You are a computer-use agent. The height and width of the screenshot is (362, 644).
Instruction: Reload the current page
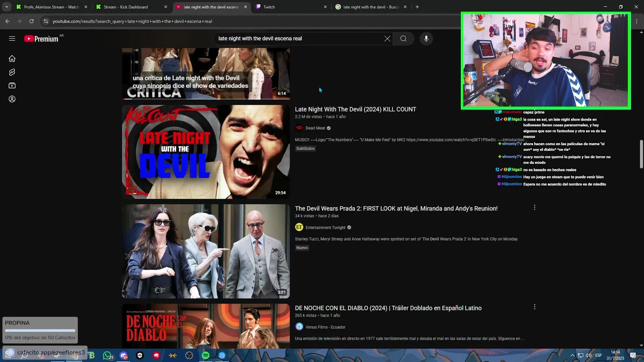(x=31, y=21)
